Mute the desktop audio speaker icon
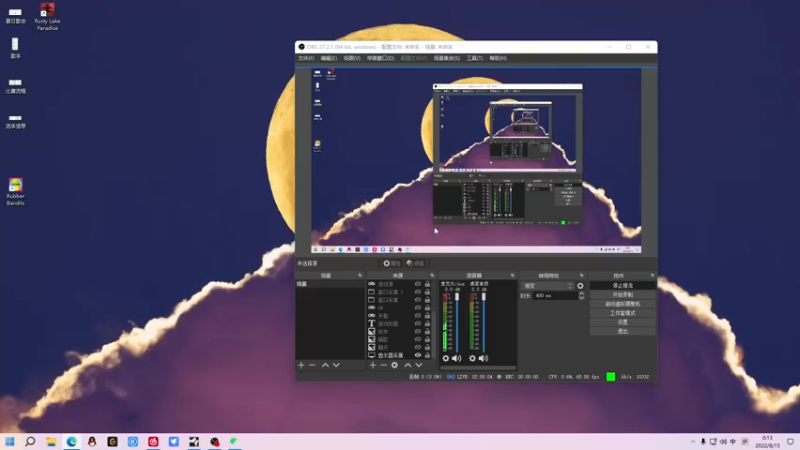The image size is (800, 450). coord(483,358)
